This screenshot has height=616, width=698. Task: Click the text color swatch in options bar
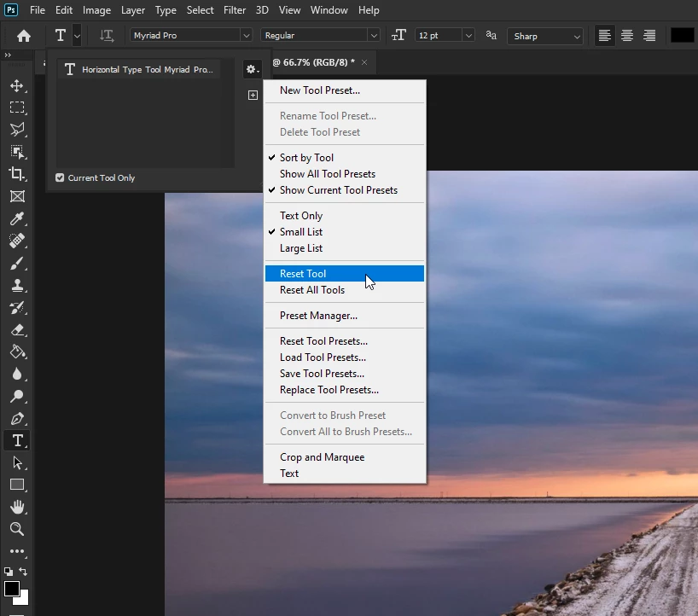pos(682,35)
